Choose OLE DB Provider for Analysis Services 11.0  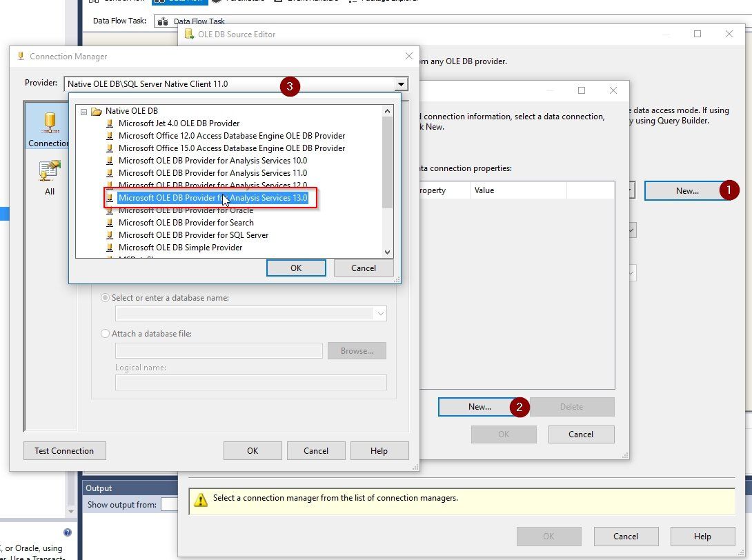pos(213,173)
